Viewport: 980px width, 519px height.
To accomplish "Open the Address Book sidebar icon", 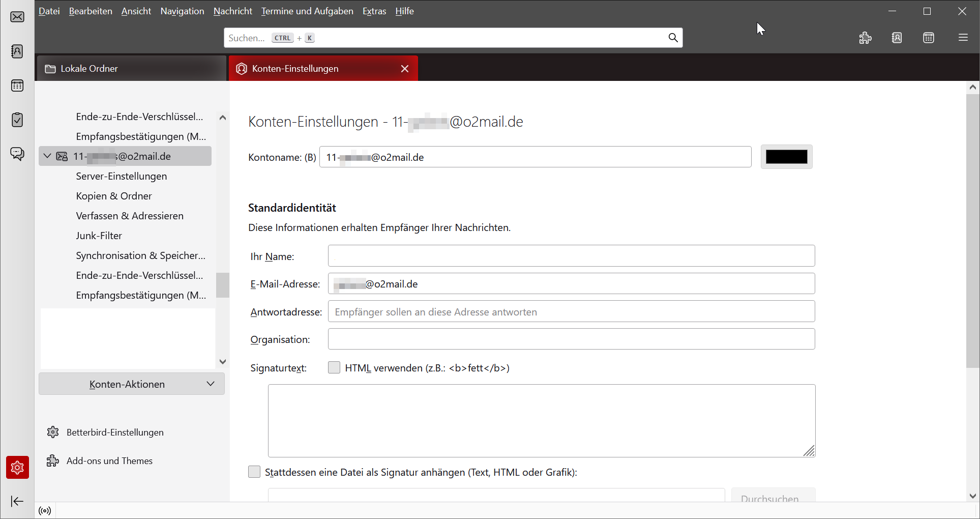I will click(17, 51).
